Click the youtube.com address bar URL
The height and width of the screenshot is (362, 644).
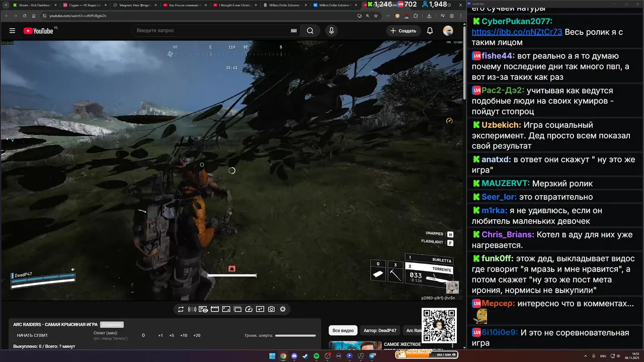point(77,16)
